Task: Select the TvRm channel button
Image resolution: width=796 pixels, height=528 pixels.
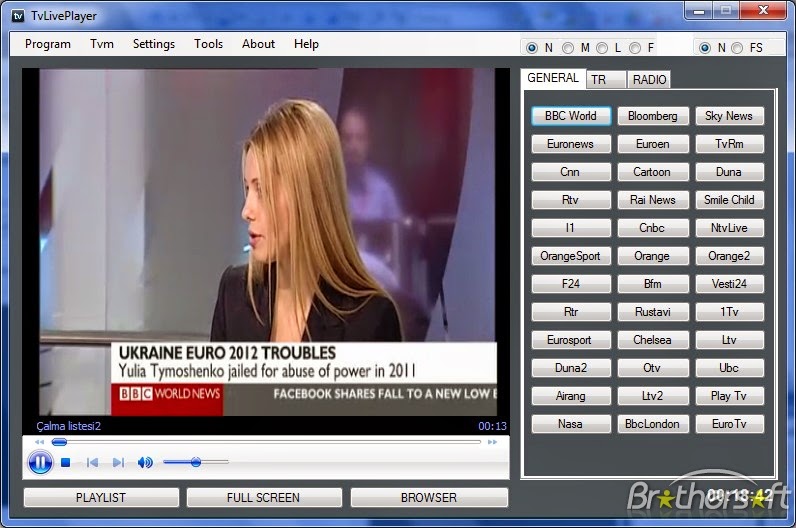Action: 729,144
